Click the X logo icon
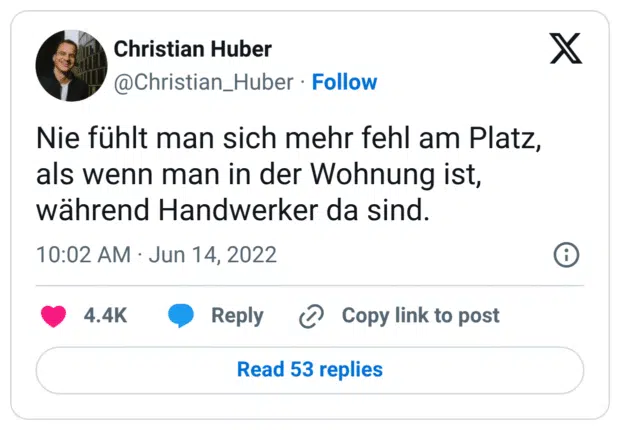The height and width of the screenshot is (430, 620). click(566, 48)
